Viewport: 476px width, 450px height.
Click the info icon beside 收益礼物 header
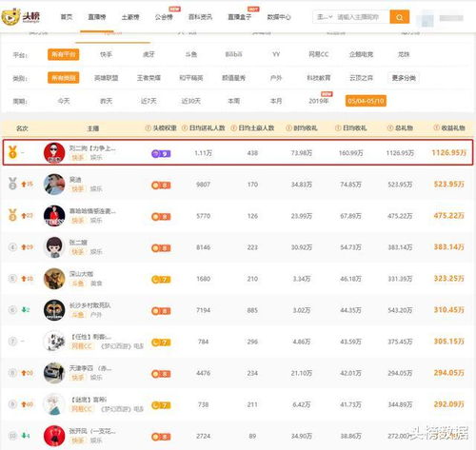coord(436,128)
